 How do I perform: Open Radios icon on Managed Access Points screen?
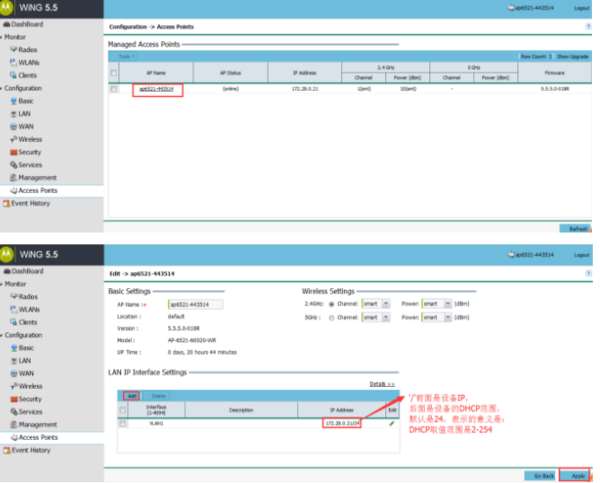[14, 50]
